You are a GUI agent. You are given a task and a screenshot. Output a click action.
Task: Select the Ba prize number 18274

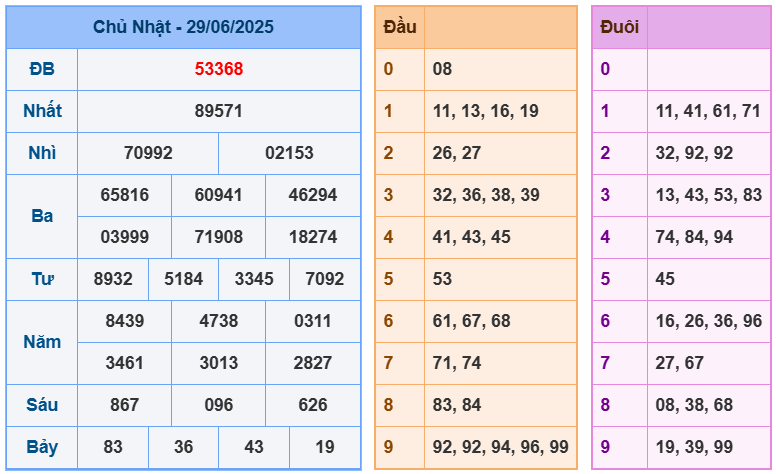click(x=312, y=237)
